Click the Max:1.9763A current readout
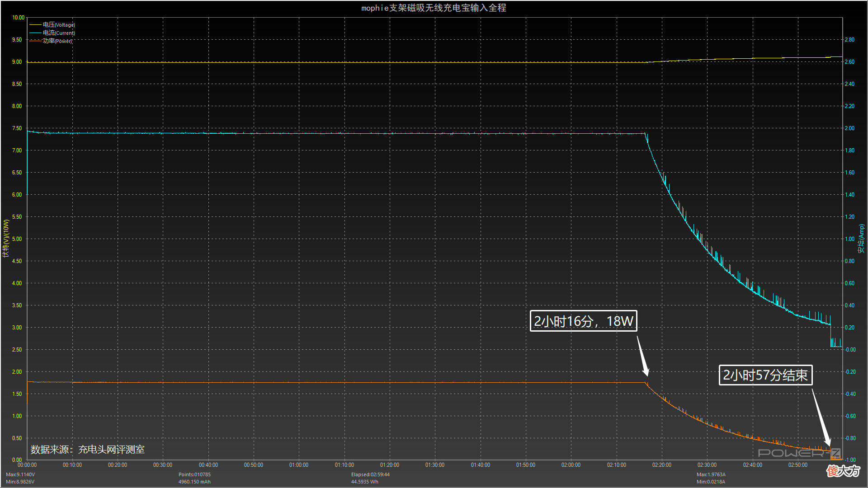This screenshot has width=868, height=488. [711, 474]
